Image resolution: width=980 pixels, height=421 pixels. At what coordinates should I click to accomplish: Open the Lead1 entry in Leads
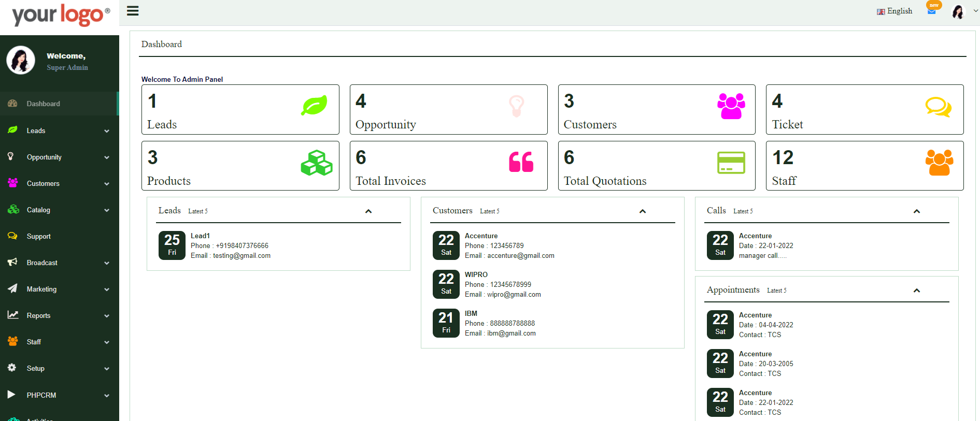pyautogui.click(x=200, y=236)
